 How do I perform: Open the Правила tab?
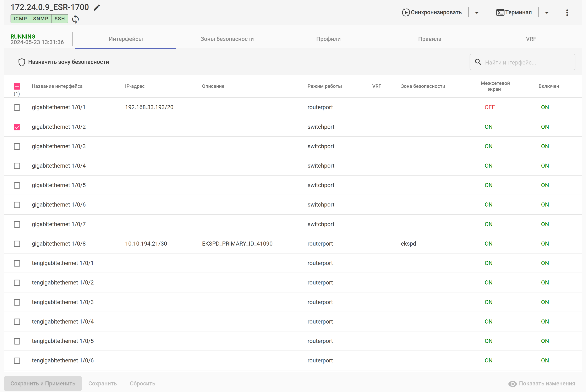pyautogui.click(x=430, y=39)
